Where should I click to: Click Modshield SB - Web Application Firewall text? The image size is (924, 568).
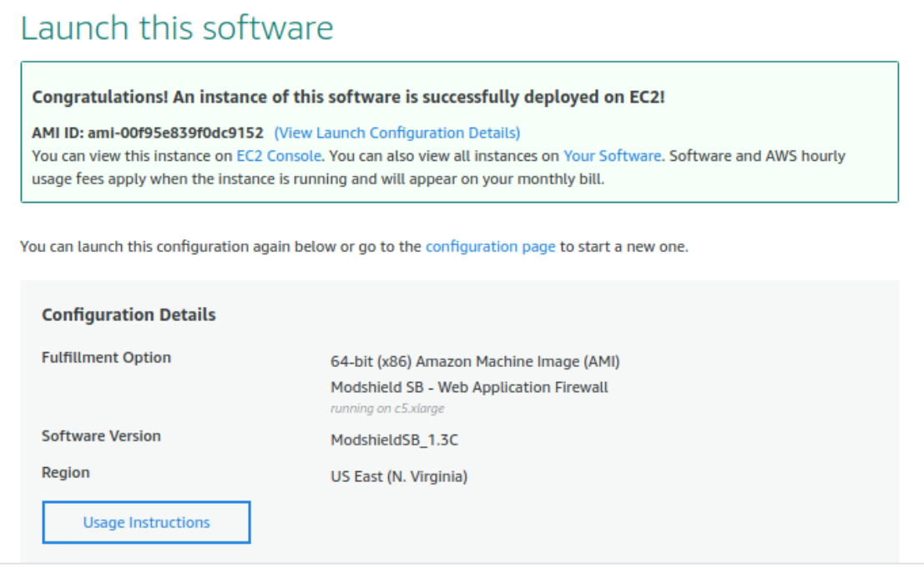point(469,387)
